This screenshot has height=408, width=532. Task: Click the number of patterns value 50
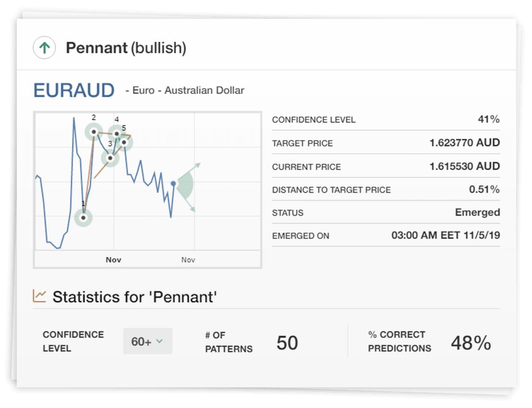tap(287, 343)
